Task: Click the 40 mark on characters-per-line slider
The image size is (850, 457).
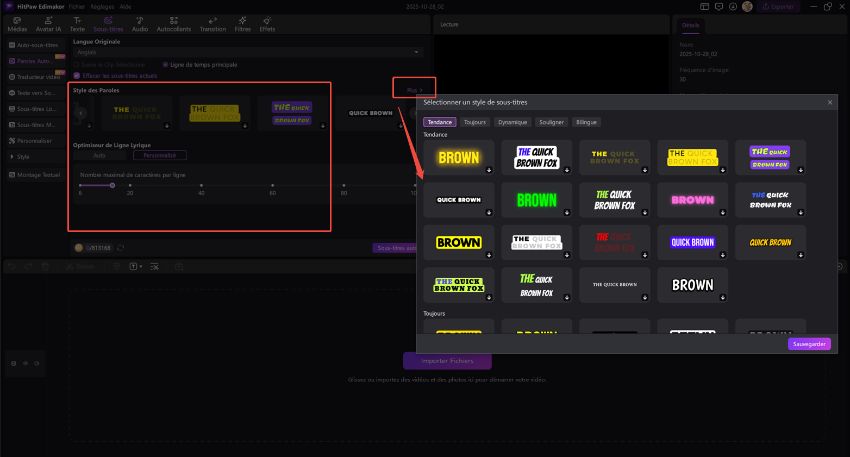Action: 201,185
